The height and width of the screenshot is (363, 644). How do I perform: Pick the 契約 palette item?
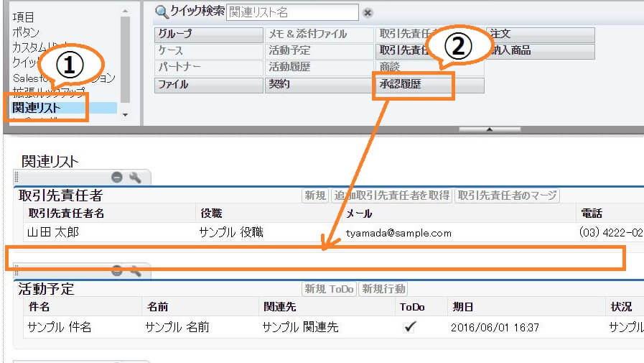319,85
